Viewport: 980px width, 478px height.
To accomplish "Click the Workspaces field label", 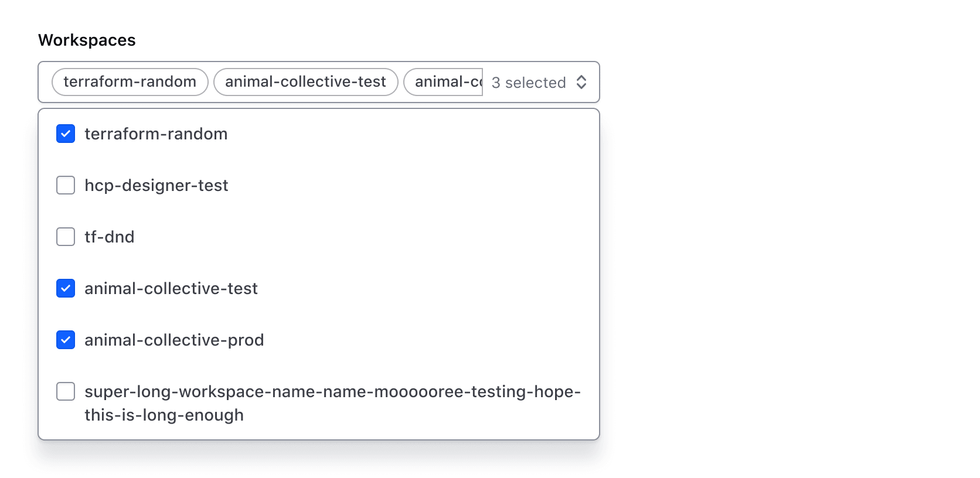I will [x=87, y=40].
